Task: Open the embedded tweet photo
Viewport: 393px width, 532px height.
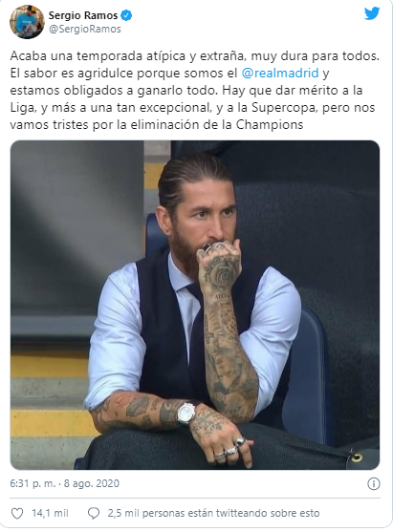Action: coord(195,305)
